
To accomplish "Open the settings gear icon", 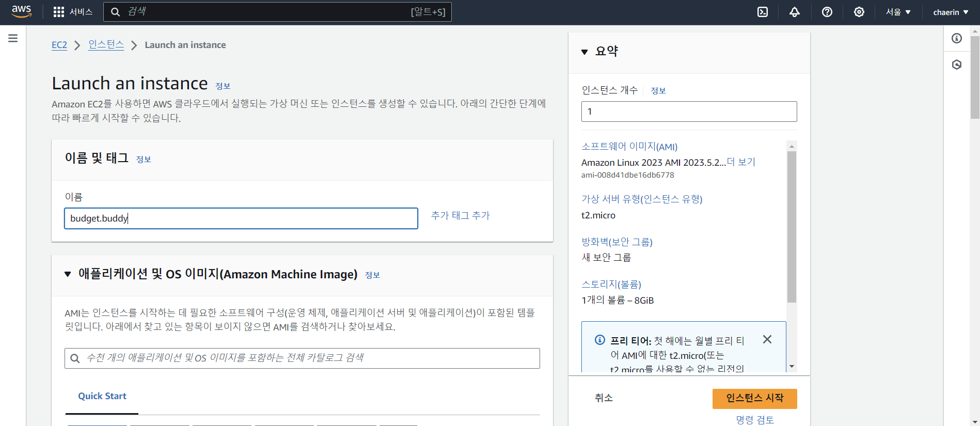I will pos(859,12).
